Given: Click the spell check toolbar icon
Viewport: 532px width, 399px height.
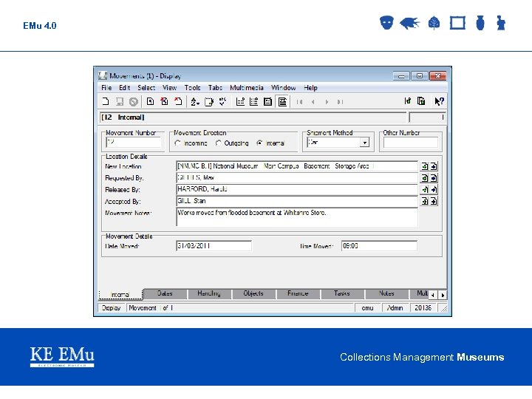Looking at the screenshot, I should tap(222, 101).
